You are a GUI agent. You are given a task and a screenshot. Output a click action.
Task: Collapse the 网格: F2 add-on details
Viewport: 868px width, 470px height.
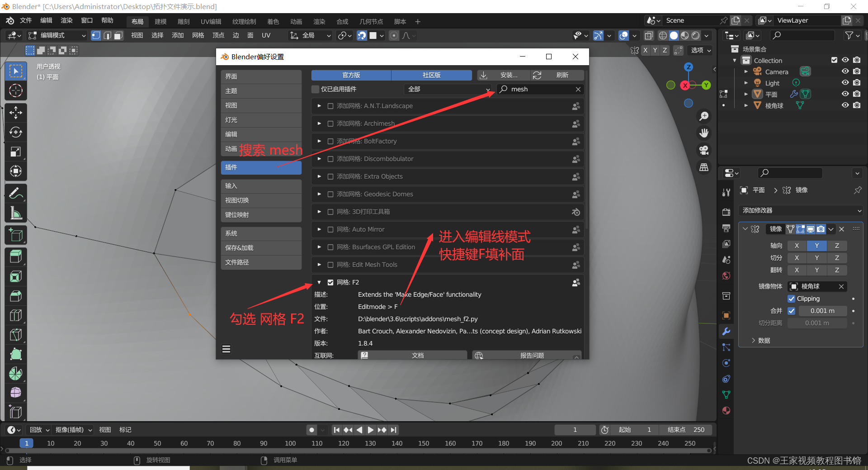(319, 282)
